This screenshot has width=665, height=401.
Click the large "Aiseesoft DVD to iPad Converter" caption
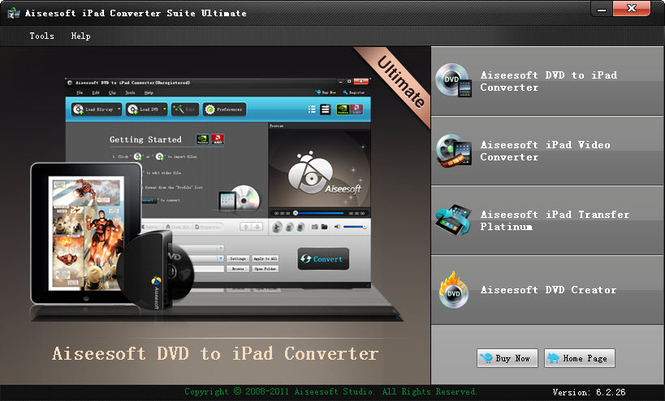[215, 354]
